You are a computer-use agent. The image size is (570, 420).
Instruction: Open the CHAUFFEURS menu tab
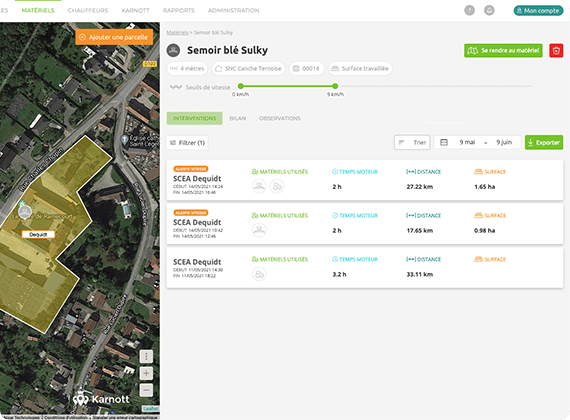tap(88, 11)
